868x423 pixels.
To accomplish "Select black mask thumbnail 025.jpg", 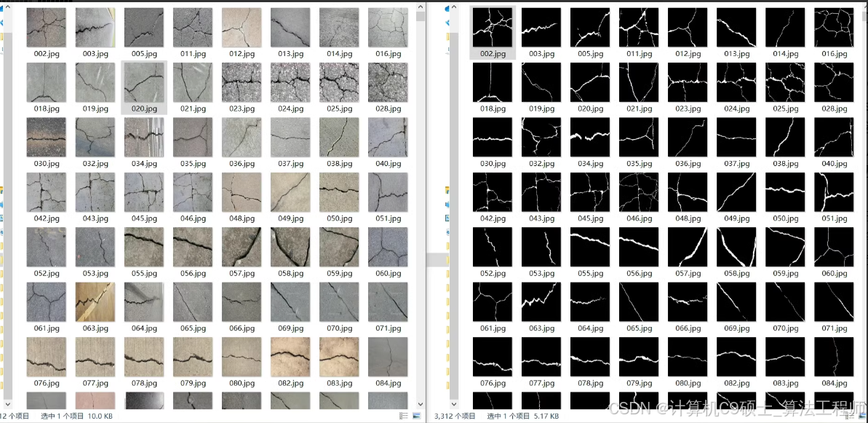I will [786, 82].
